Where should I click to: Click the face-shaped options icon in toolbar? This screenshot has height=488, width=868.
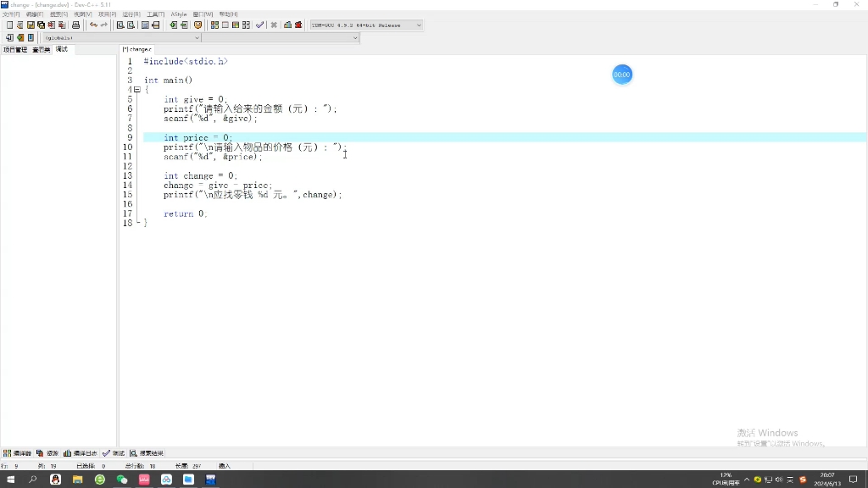click(198, 25)
